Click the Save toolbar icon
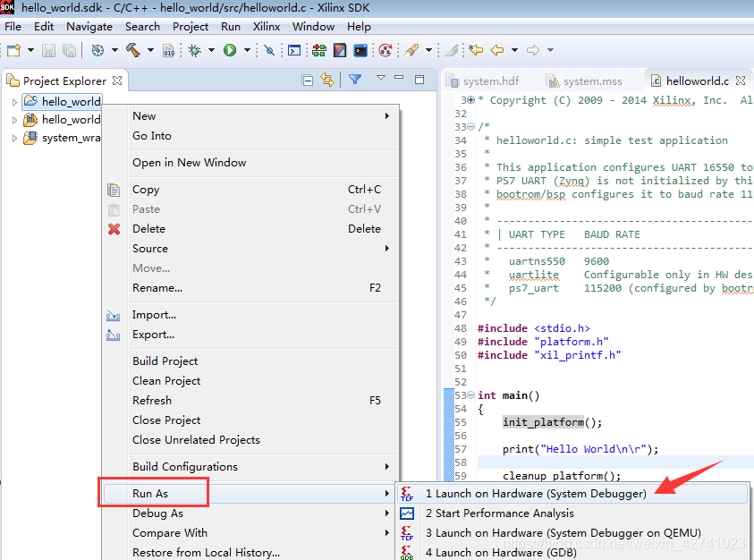The image size is (754, 560). (48, 50)
